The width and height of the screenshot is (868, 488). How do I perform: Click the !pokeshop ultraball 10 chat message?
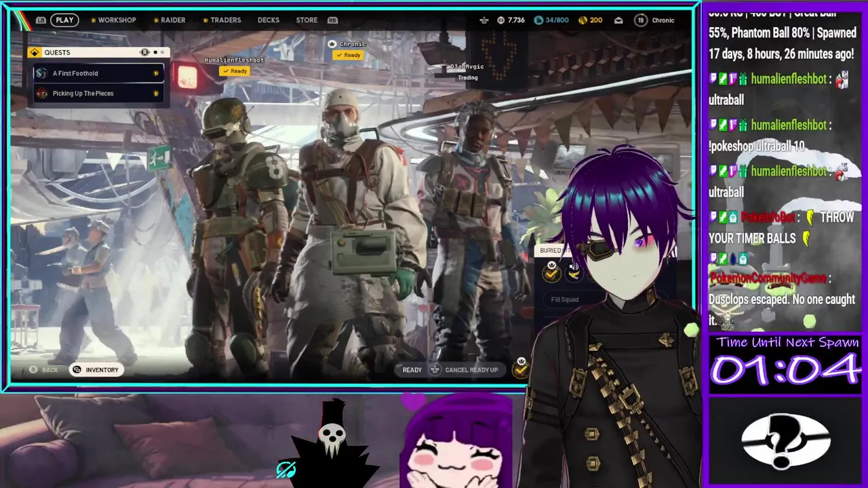coord(757,146)
